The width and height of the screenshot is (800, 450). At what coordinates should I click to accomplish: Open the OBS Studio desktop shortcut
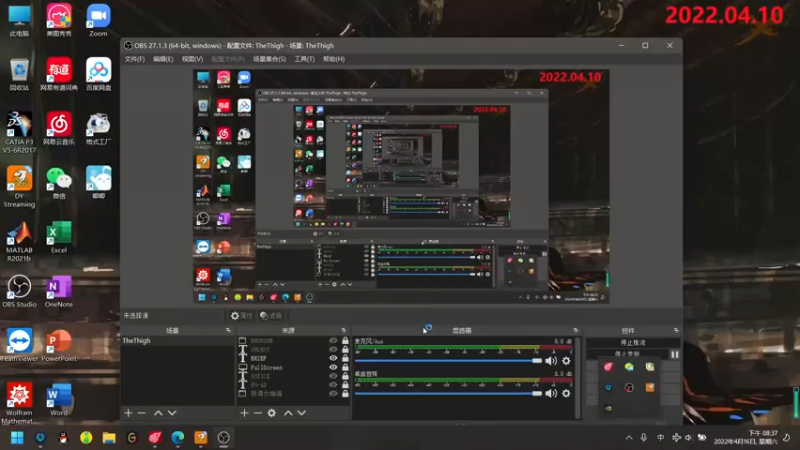point(19,292)
